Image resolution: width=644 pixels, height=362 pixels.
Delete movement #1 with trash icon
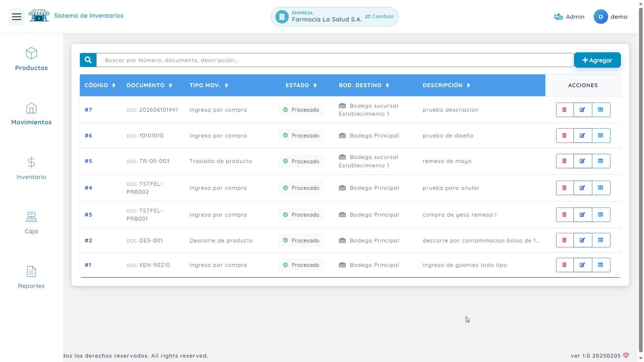click(x=564, y=265)
